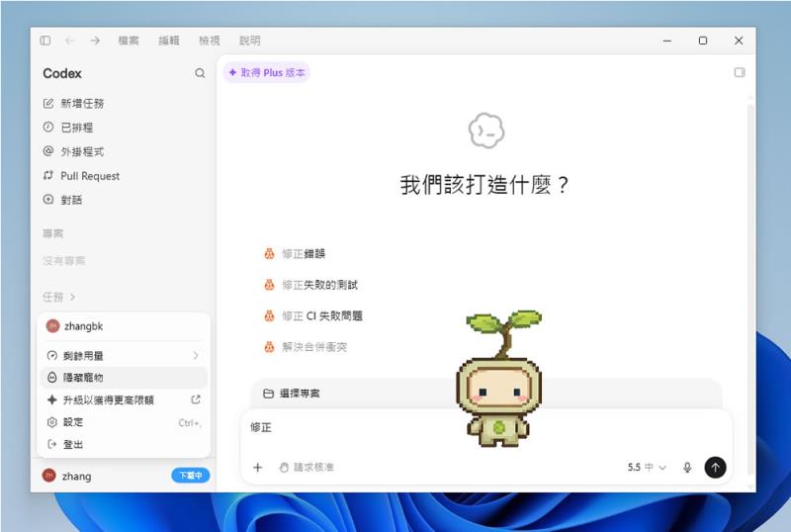Image resolution: width=791 pixels, height=532 pixels.
Task: Open the 檔案 menu
Action: [129, 41]
